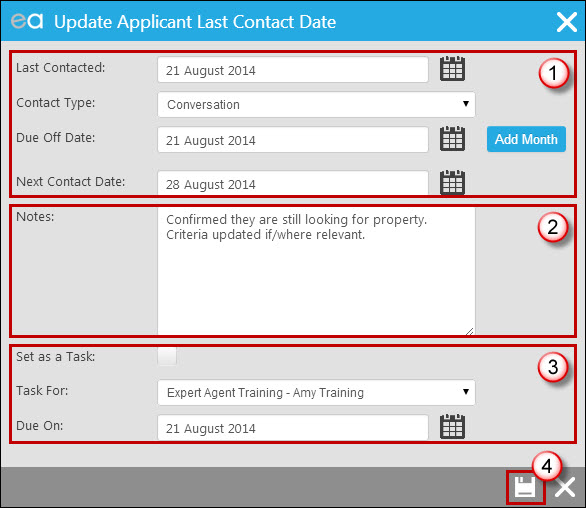Tick the Set as a Task checkbox

tap(167, 356)
